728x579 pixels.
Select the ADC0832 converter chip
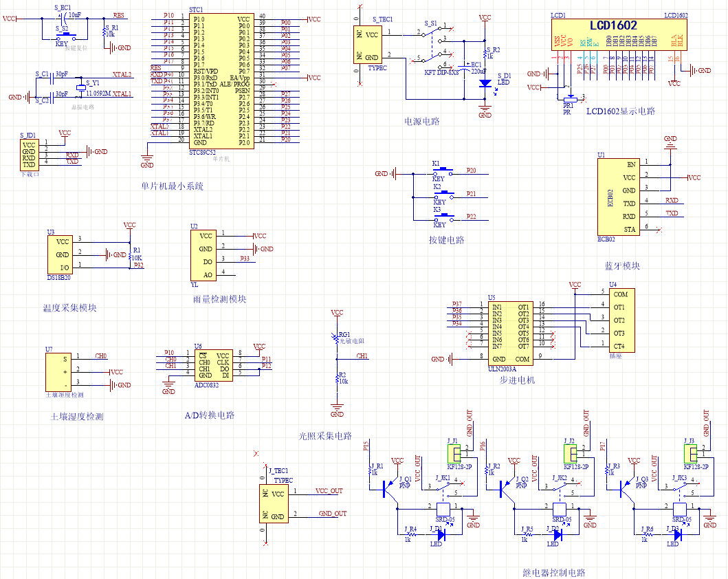coord(214,365)
